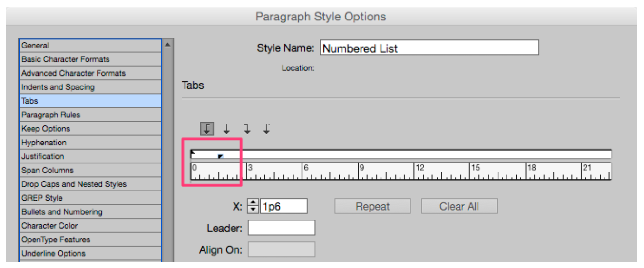Select the left-justified tab icon
This screenshot has width=644, height=268.
207,129
